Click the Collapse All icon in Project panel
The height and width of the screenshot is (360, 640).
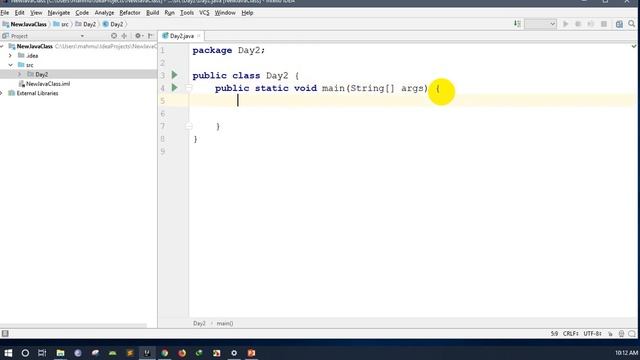coord(124,36)
